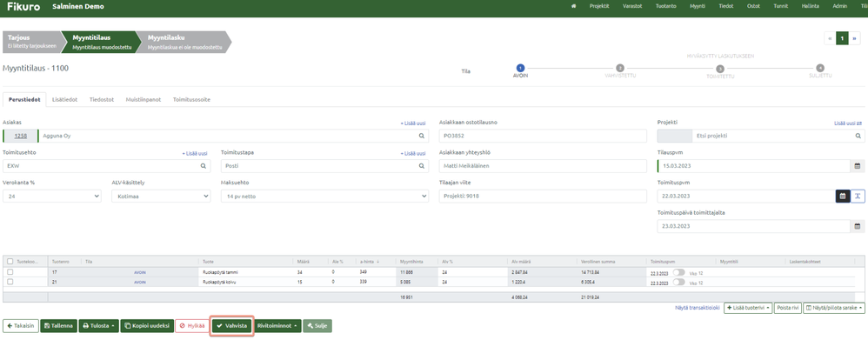Open the Maksuehto 14 pv netto dropdown

pos(324,196)
